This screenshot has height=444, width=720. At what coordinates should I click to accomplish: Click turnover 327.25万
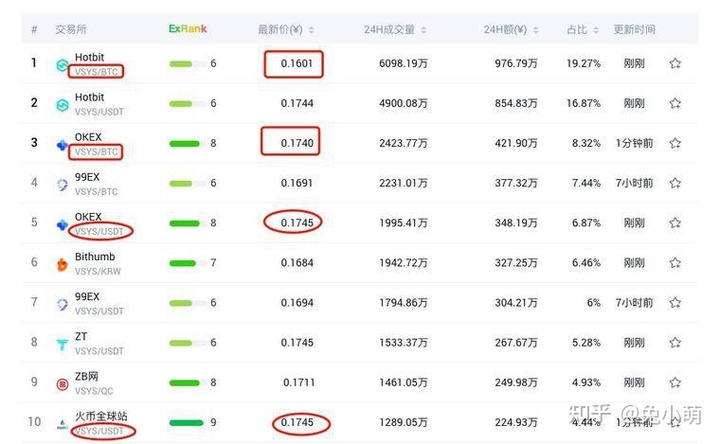[516, 263]
